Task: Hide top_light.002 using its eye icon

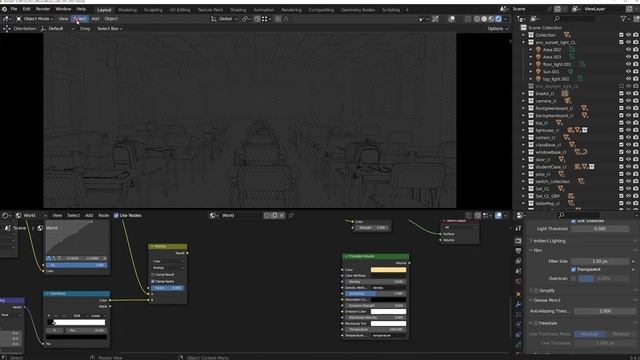Action: tap(629, 79)
